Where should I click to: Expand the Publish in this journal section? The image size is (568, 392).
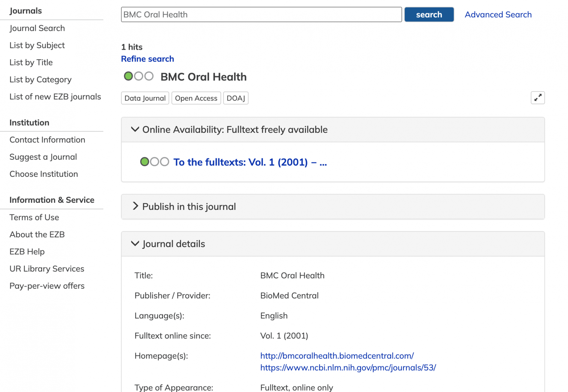(x=189, y=207)
